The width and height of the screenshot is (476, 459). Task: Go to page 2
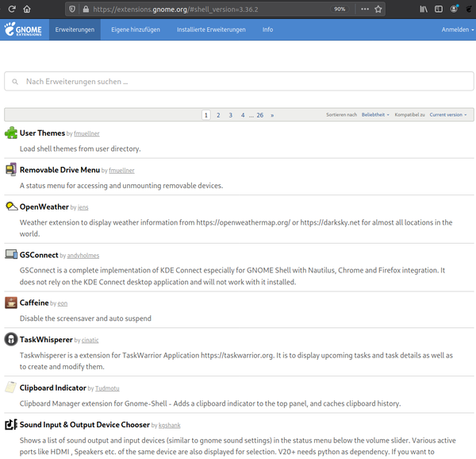[x=218, y=115]
